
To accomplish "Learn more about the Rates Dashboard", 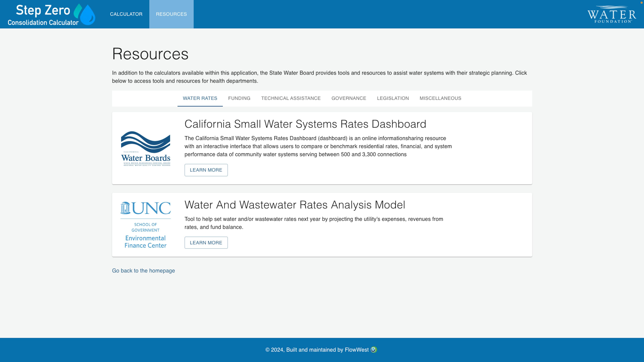I will tap(206, 170).
